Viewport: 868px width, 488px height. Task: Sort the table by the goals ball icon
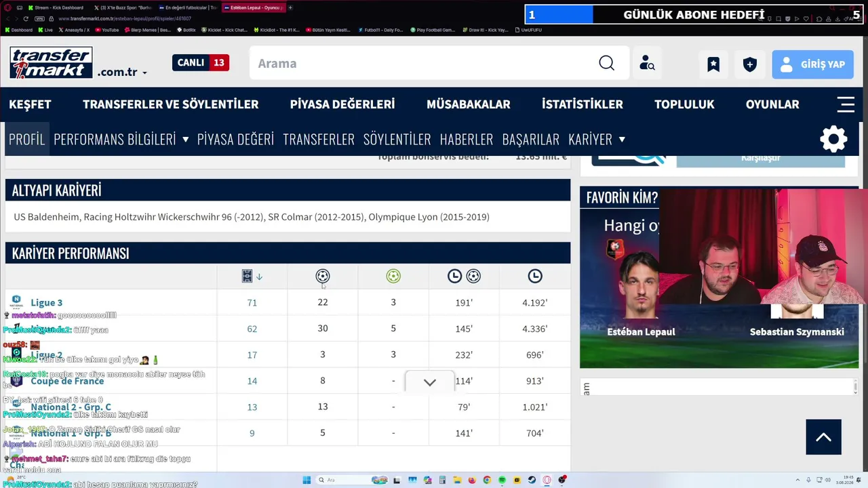pyautogui.click(x=323, y=276)
